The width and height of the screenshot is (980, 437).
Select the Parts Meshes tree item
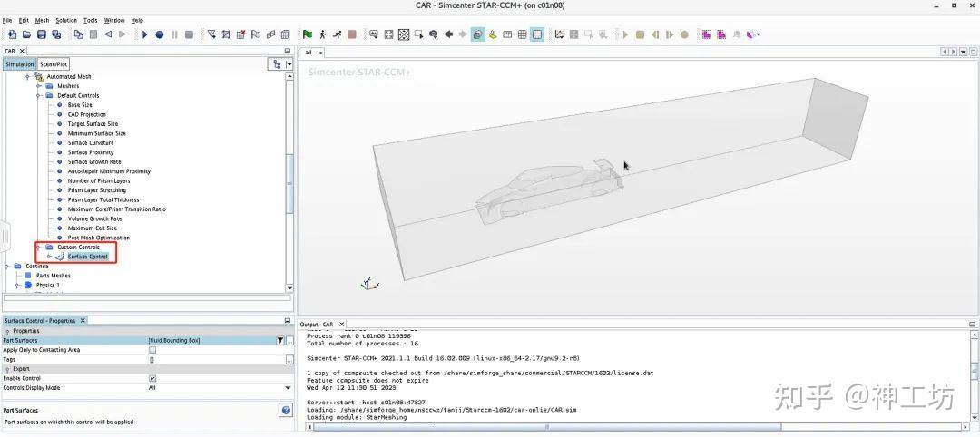click(x=54, y=276)
